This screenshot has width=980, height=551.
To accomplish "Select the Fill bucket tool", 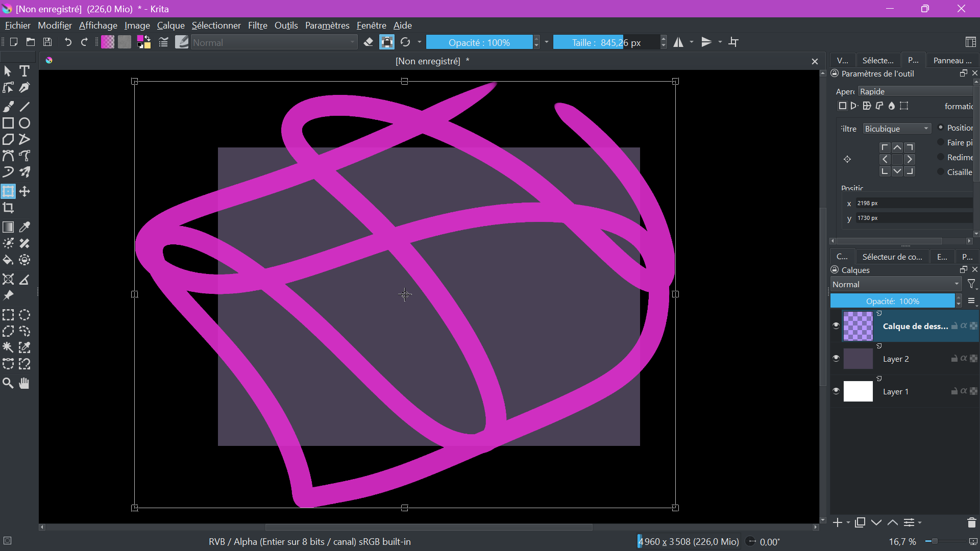I will tap(8, 260).
